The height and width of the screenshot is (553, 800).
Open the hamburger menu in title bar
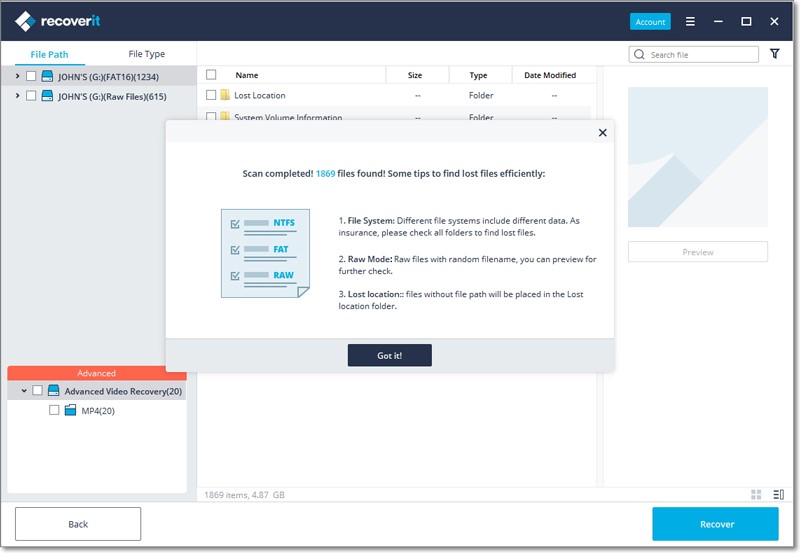[x=690, y=21]
